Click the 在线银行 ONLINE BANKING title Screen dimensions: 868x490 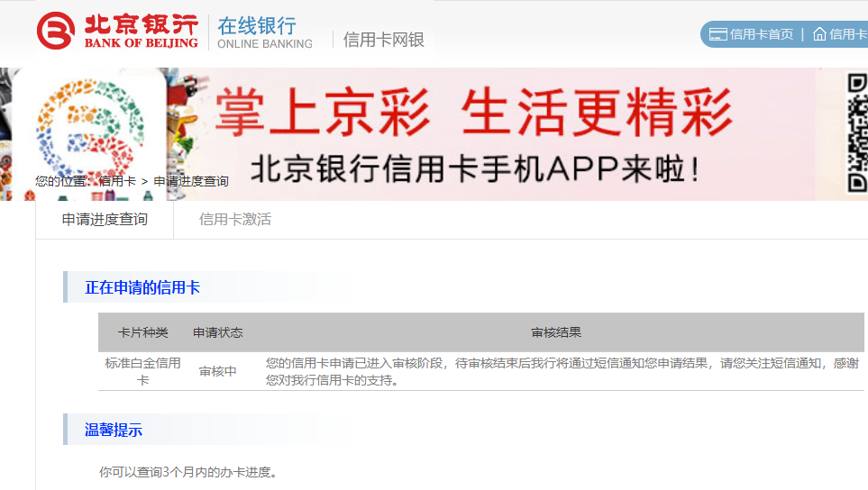tap(265, 32)
